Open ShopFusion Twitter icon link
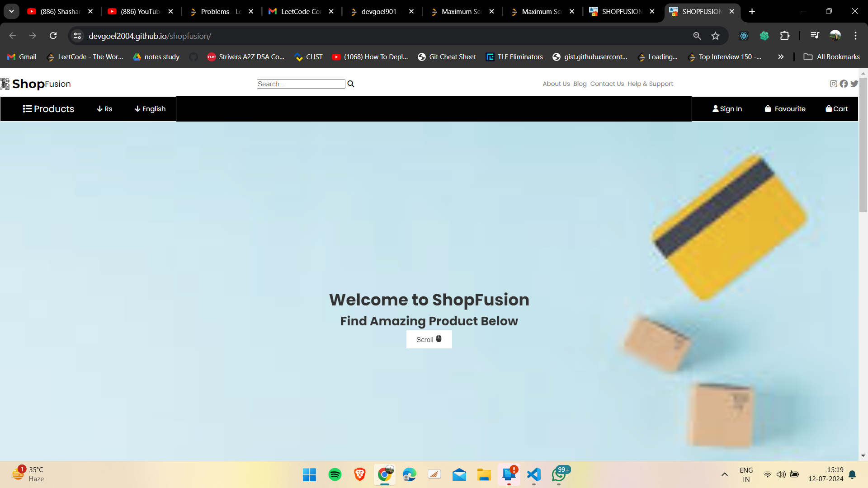This screenshot has width=868, height=488. (854, 84)
